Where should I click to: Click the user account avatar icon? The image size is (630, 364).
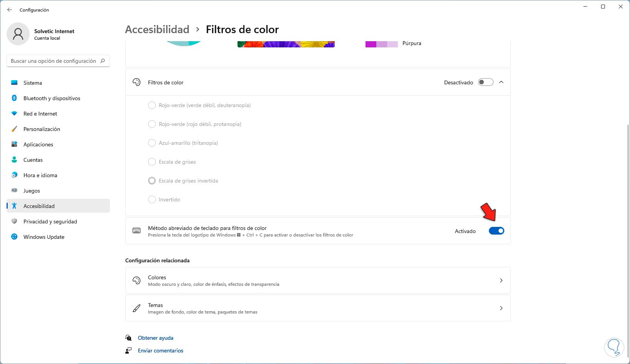(x=18, y=34)
